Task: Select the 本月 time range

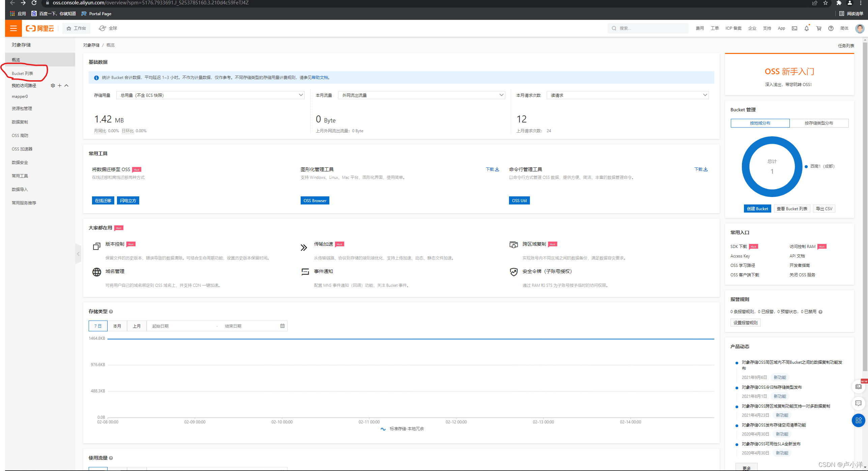Action: coord(117,326)
